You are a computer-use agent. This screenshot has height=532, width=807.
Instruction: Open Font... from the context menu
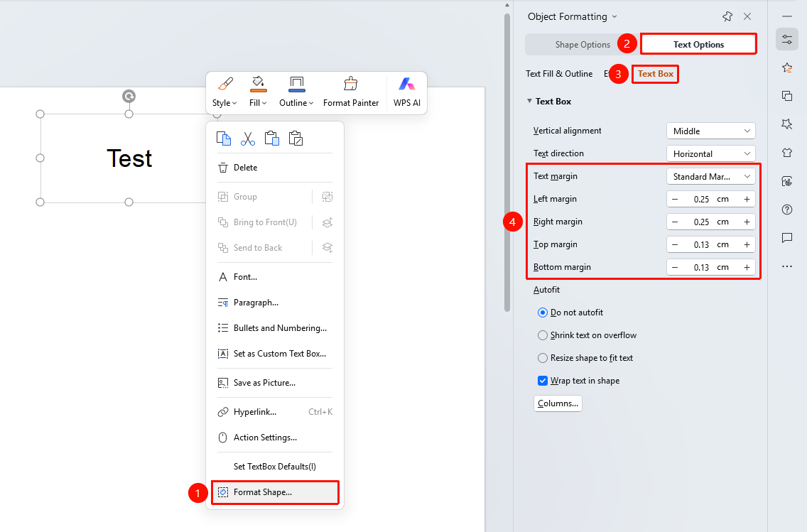tap(275, 277)
